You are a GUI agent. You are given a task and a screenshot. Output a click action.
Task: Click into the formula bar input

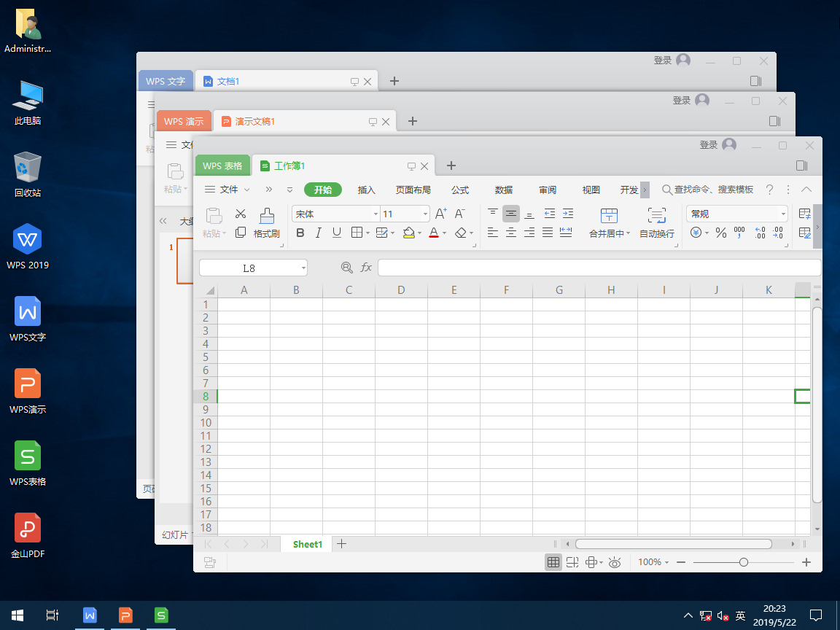coord(598,268)
